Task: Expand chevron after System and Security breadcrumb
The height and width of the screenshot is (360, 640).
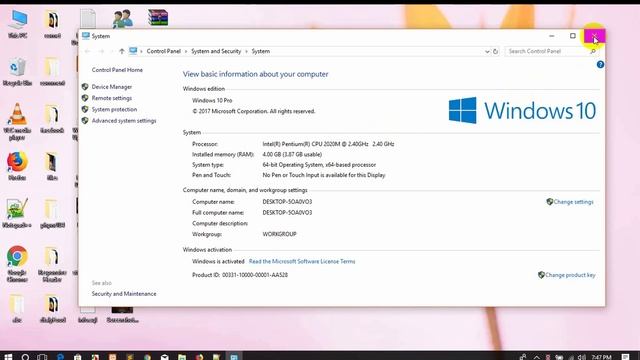Action: [x=246, y=51]
